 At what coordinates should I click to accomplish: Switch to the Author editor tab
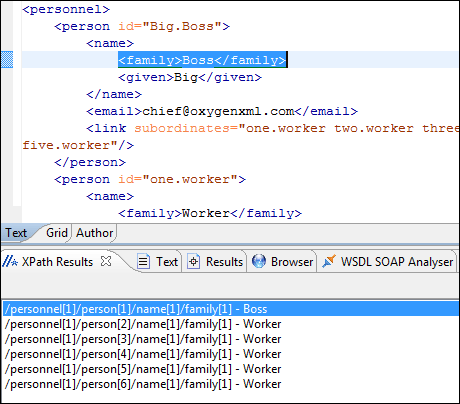pyautogui.click(x=95, y=233)
